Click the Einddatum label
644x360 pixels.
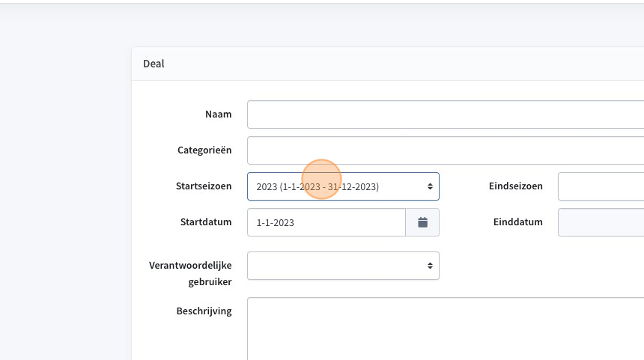coord(518,222)
